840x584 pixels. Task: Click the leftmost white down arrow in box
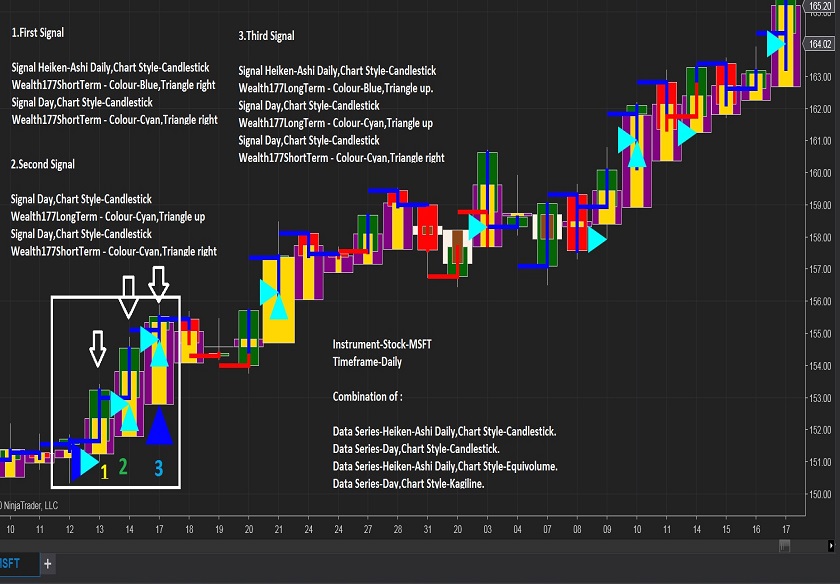97,349
